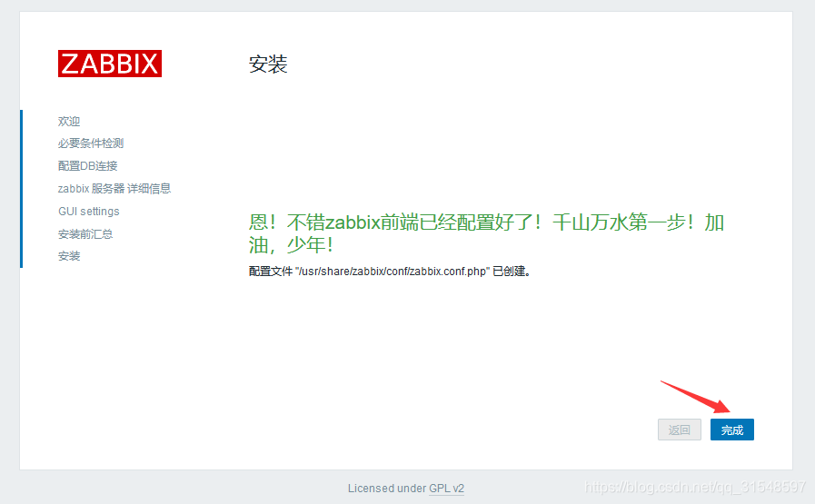Select the zabbix 服务器 详细信息 step

pos(114,189)
